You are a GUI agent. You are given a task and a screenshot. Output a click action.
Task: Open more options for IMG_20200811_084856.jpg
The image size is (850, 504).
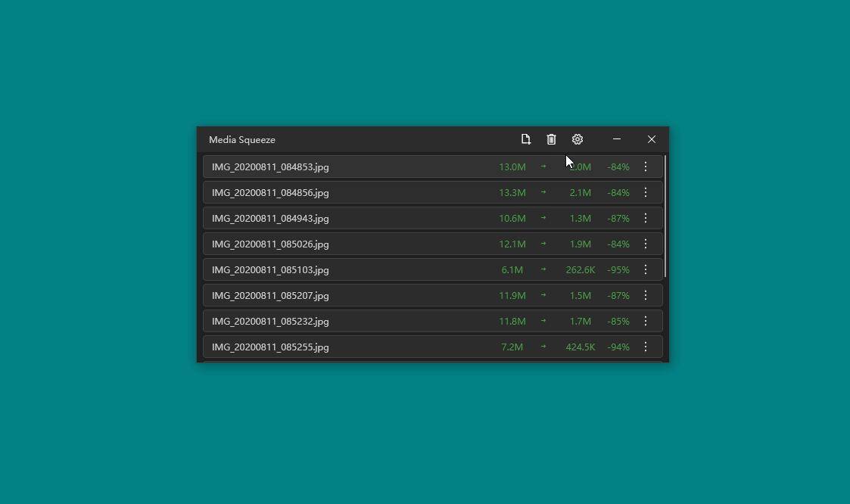[x=646, y=192]
